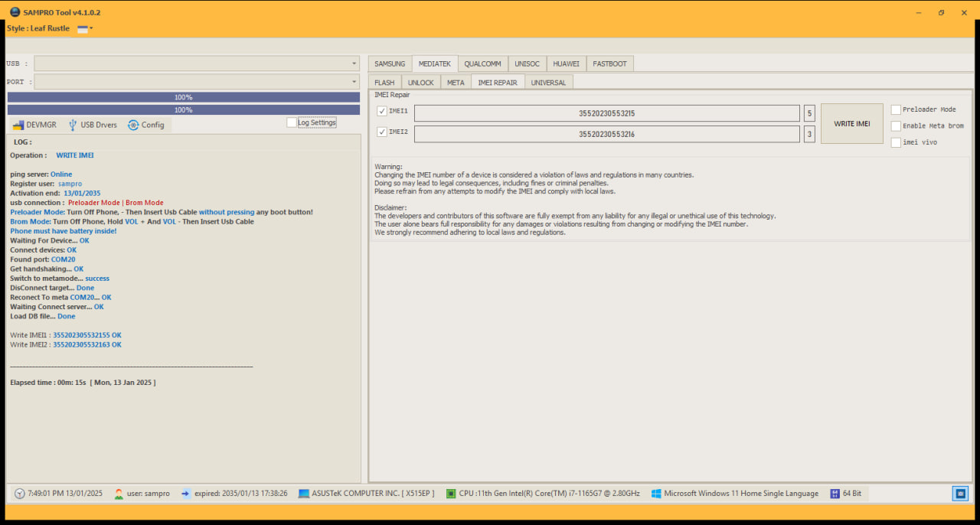Image resolution: width=980 pixels, height=525 pixels.
Task: Select the IMEI REPAIR sub-tab
Action: click(x=498, y=83)
